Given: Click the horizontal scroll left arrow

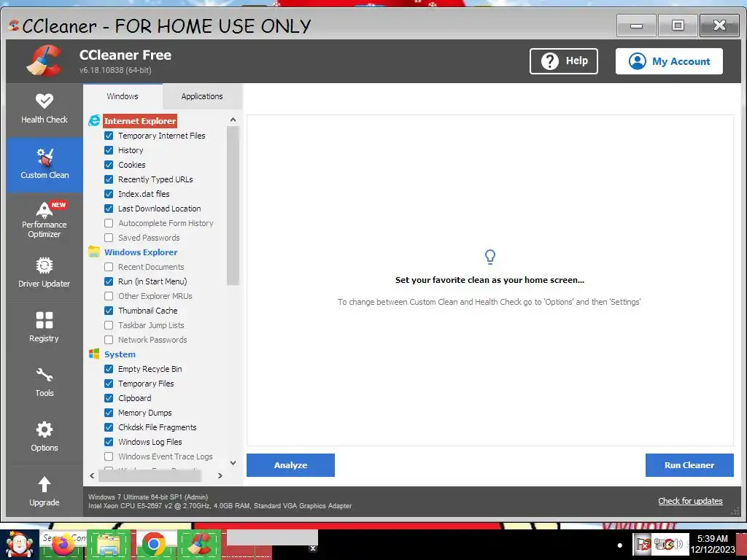Looking at the screenshot, I should pos(92,475).
